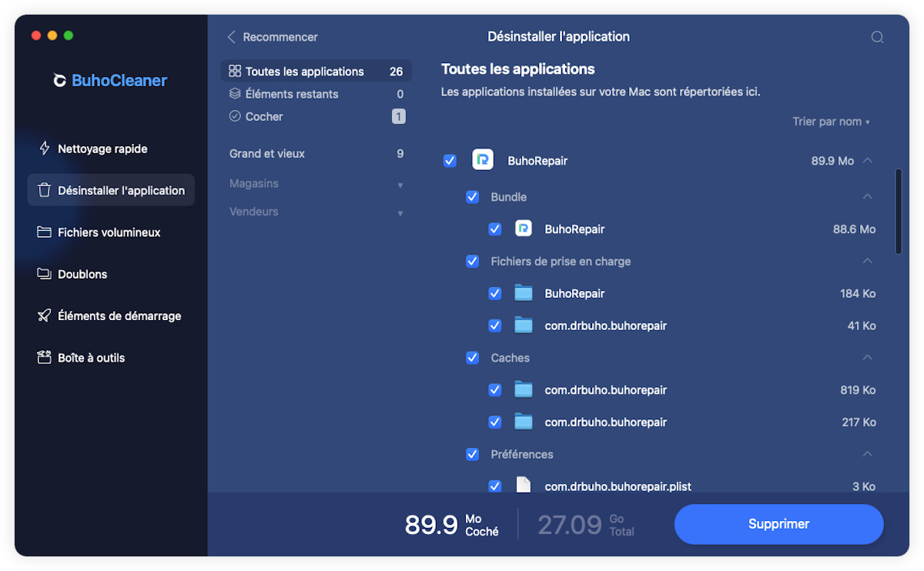The height and width of the screenshot is (571, 924).
Task: Click the Boîte à outils toolbox icon
Action: 45,358
